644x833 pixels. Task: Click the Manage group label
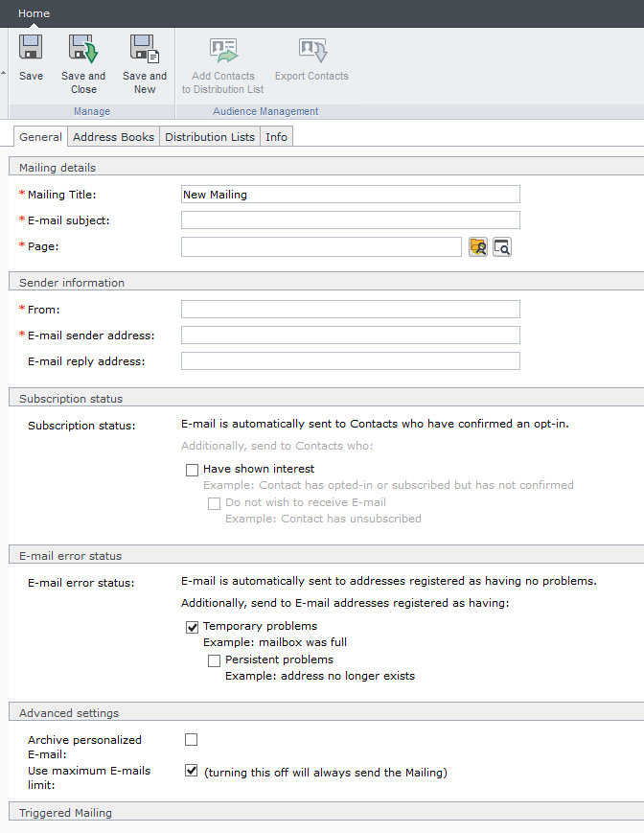point(92,111)
